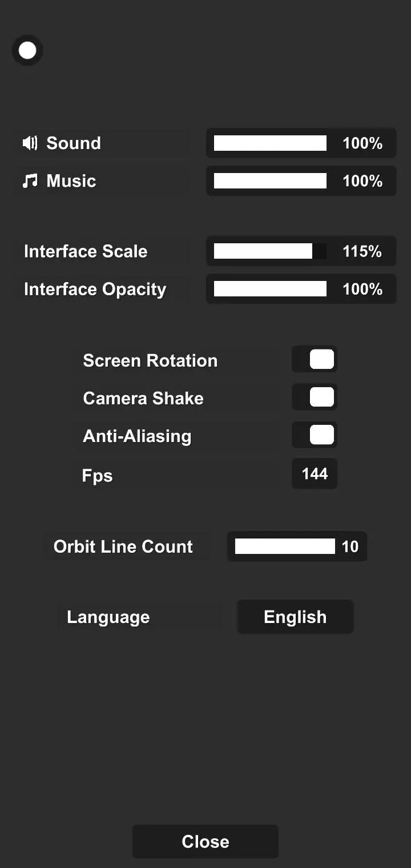This screenshot has width=411, height=868.
Task: Tap the Orbit Line Count label
Action: [123, 546]
